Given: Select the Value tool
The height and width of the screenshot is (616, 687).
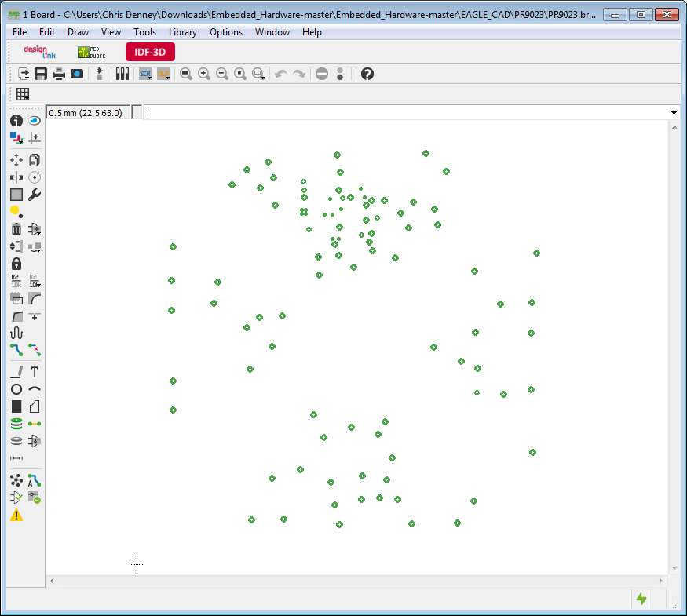Looking at the screenshot, I should 35,281.
